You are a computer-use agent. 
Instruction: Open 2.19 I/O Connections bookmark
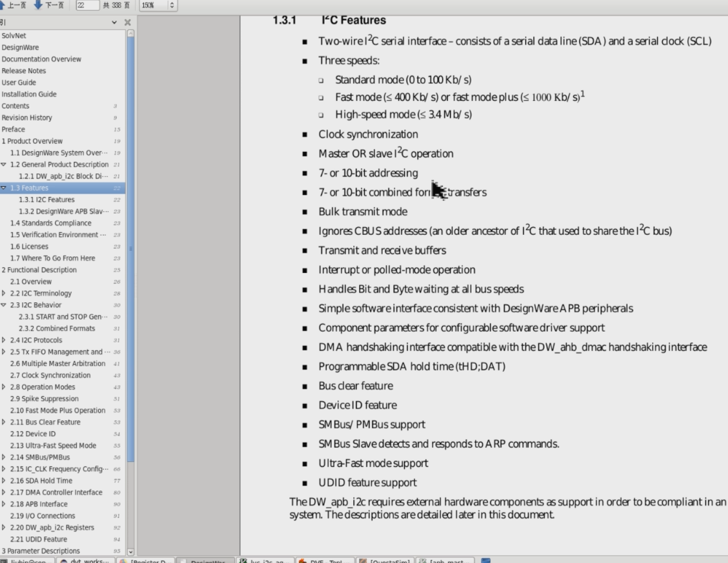click(42, 516)
